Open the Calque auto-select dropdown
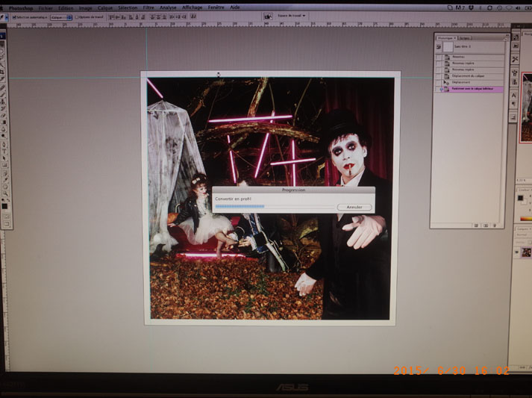This screenshot has width=532, height=398. (61, 17)
